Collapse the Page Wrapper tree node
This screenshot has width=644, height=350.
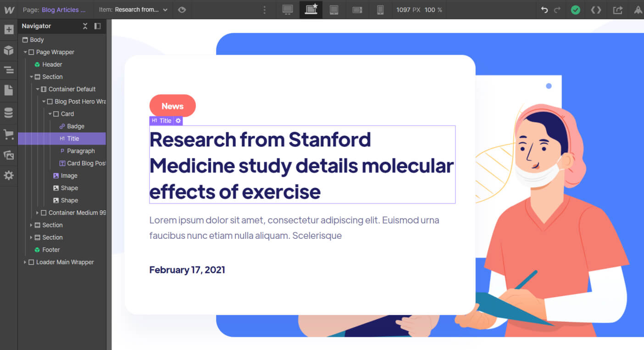pyautogui.click(x=25, y=52)
